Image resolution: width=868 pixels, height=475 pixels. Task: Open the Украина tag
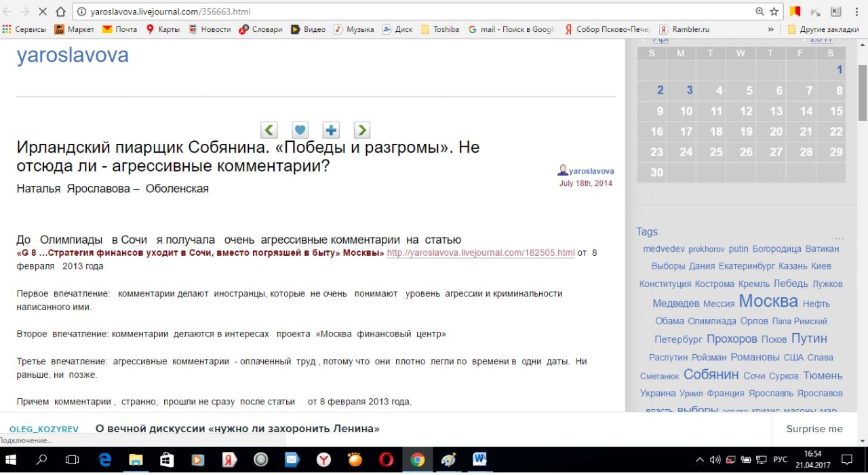[x=658, y=393]
